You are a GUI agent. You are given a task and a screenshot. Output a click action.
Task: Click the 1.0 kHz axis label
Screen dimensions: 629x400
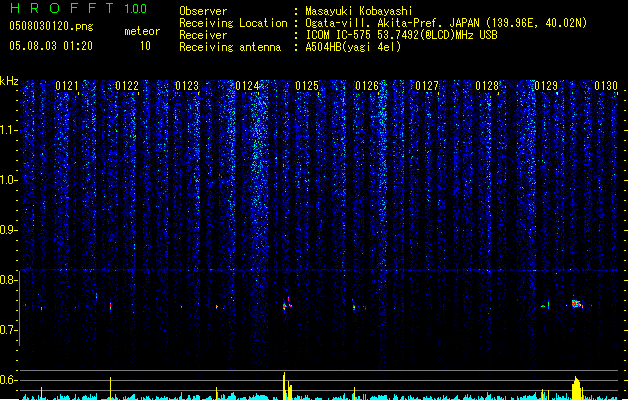tap(8, 180)
